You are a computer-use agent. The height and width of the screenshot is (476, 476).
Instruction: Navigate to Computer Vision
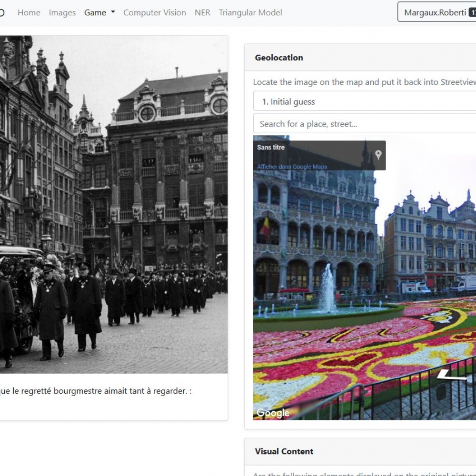155,12
